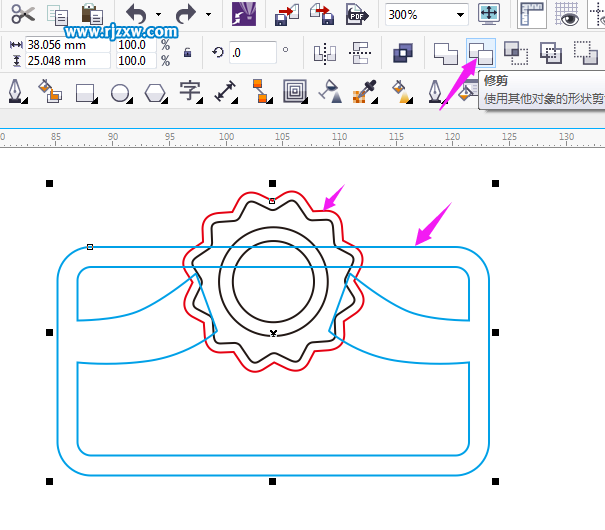Select the Ellipse tool
The height and width of the screenshot is (530, 605).
tap(120, 93)
